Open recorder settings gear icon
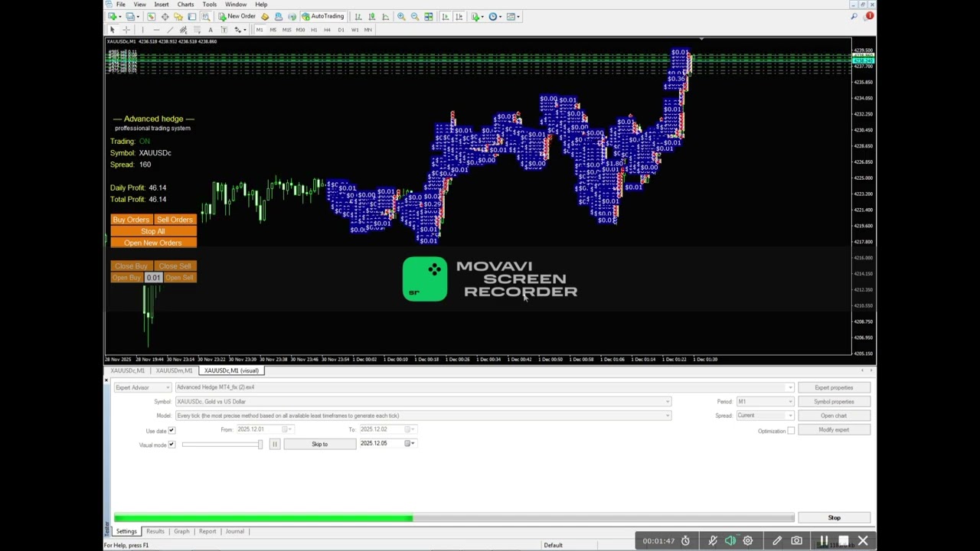Viewport: 980px width, 551px height. 748,541
